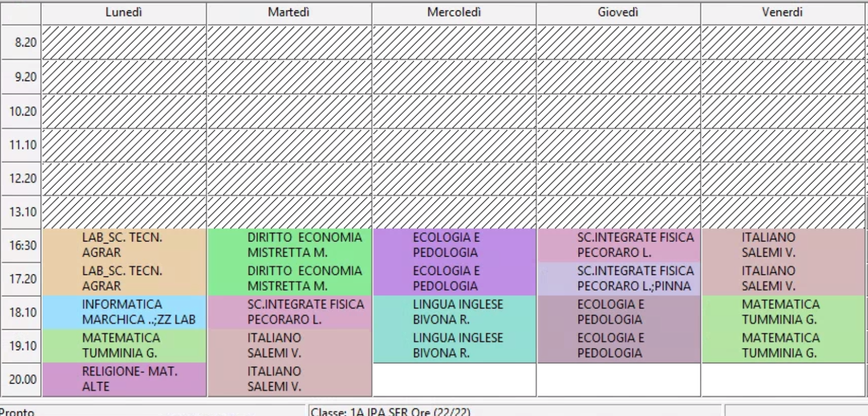Click empty Wednesday 20.00 time slot

(454, 380)
